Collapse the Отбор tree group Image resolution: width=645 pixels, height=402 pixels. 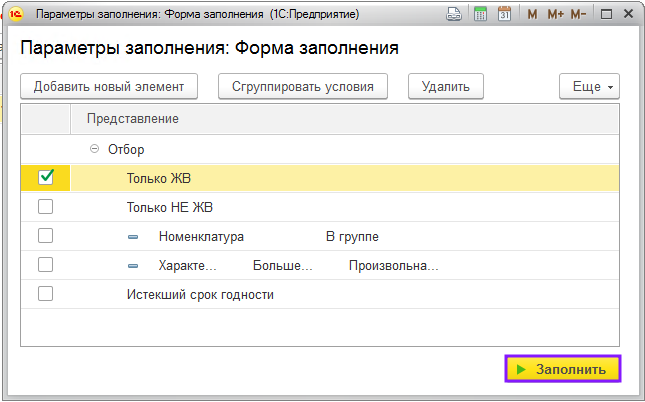(95, 149)
